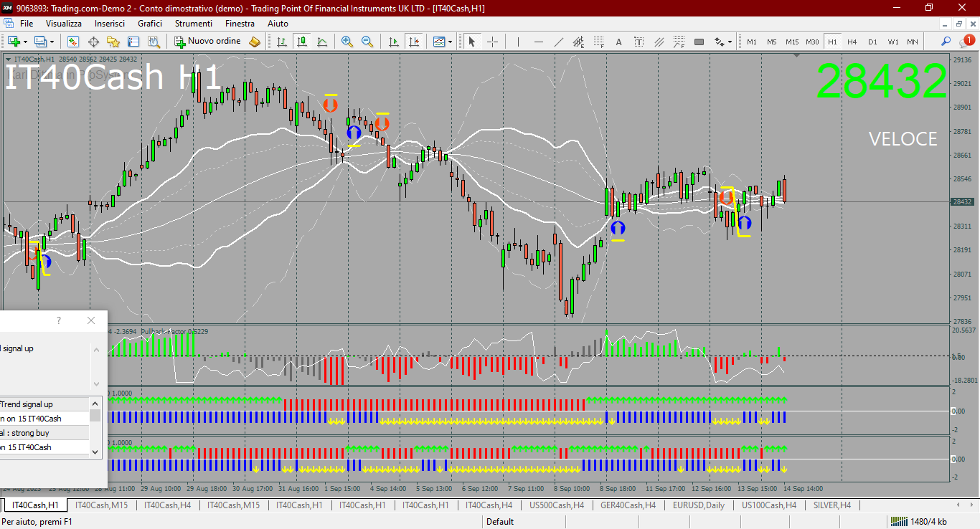
Task: Select the Fibonacci arc tool icon
Action: click(679, 42)
